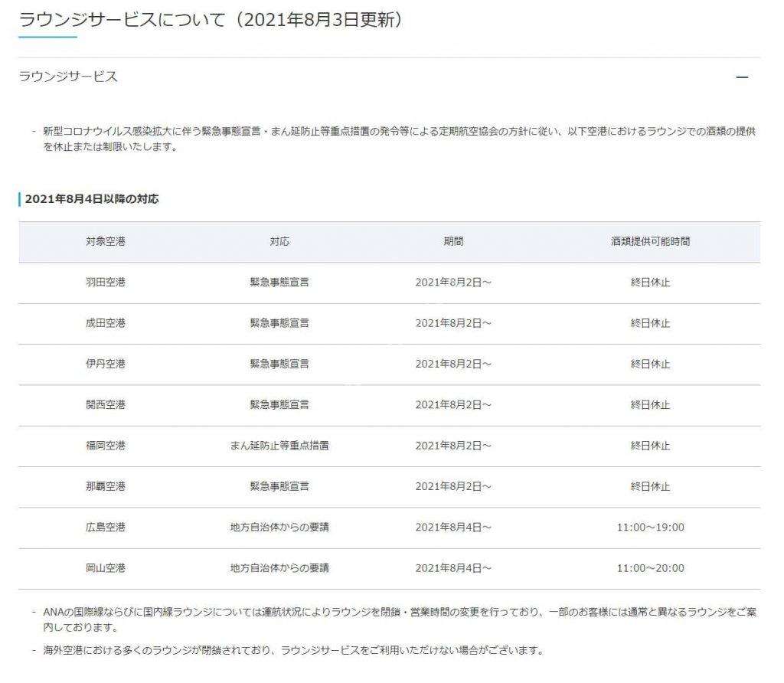Click the 2021年8月2日〜 period for 成田空港
Image resolution: width=784 pixels, height=683 pixels.
point(453,323)
